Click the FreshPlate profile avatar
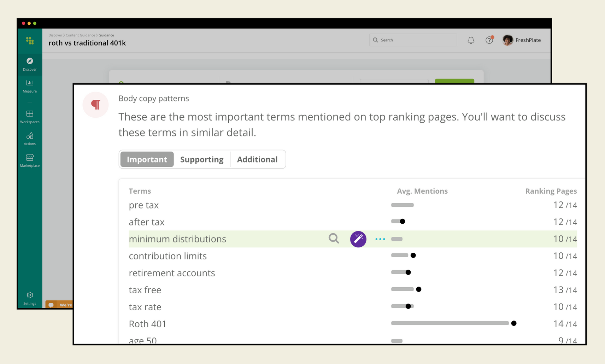This screenshot has height=364, width=605. 507,40
